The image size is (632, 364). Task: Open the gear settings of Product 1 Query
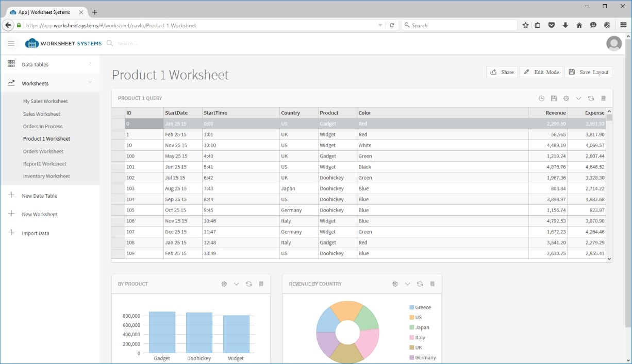point(566,98)
